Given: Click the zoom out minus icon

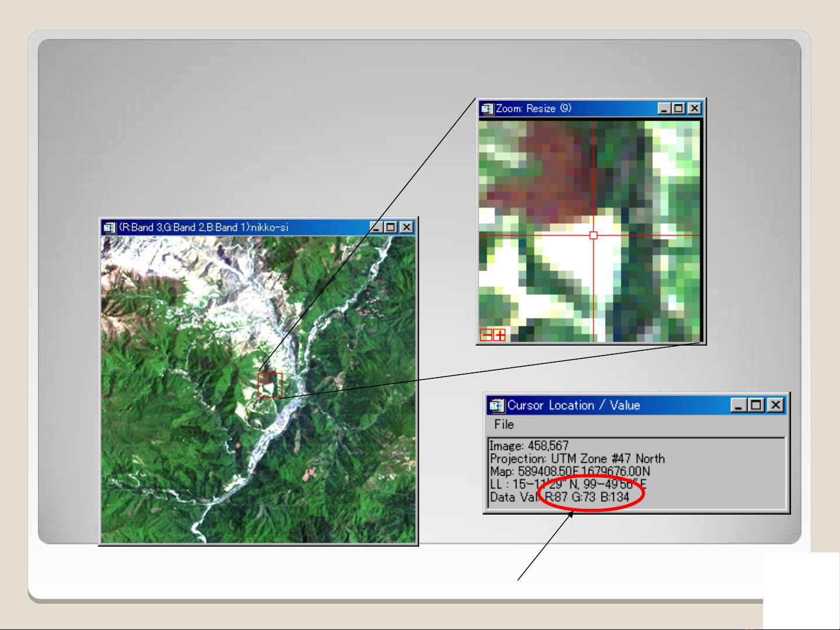Looking at the screenshot, I should coord(486,335).
